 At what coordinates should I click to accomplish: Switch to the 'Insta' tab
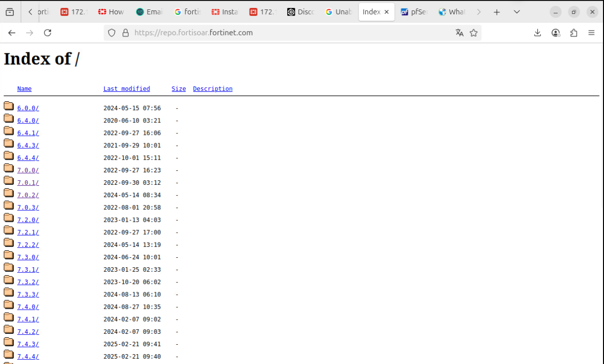coord(225,12)
